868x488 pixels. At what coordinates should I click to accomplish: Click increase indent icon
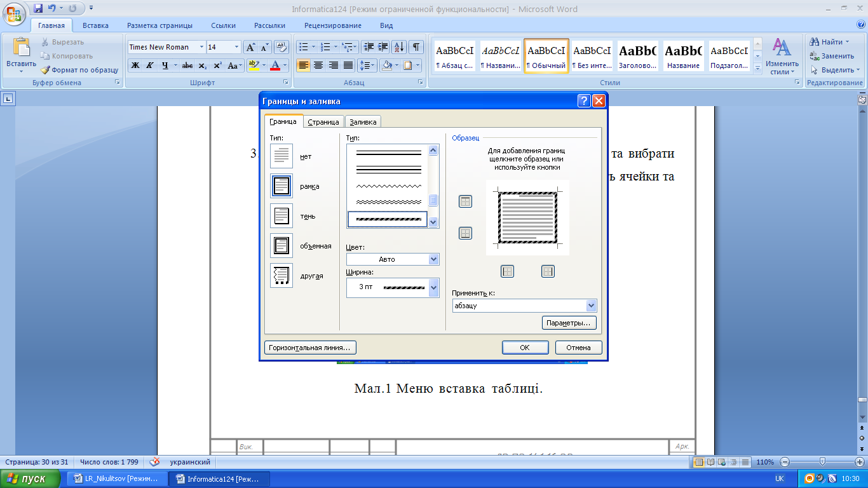(383, 47)
